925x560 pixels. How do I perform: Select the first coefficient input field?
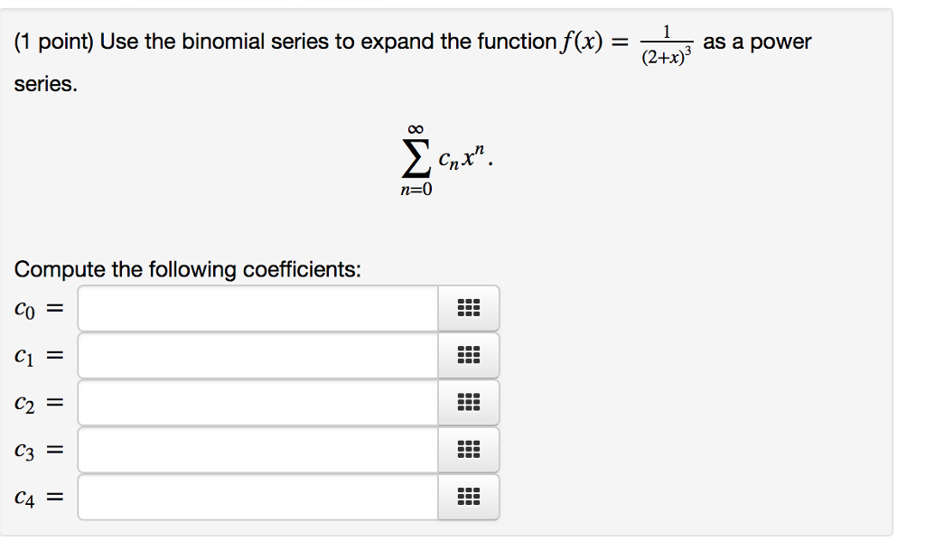pos(257,308)
